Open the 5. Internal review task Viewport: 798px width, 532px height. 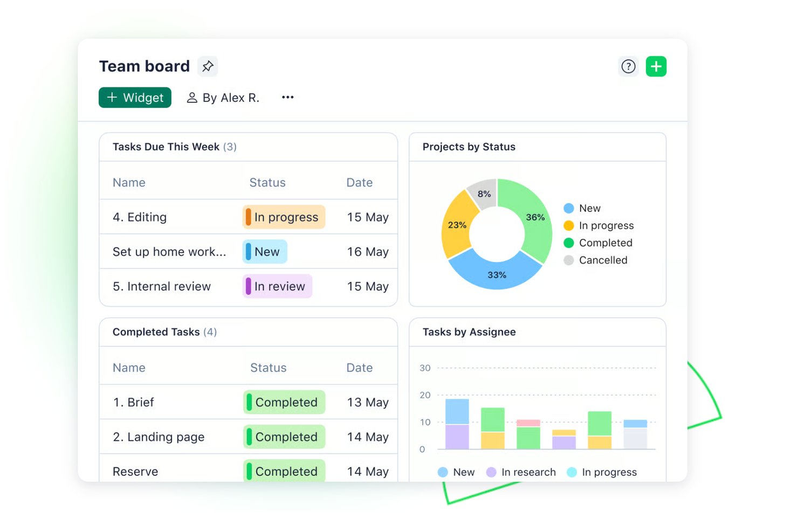pos(162,286)
